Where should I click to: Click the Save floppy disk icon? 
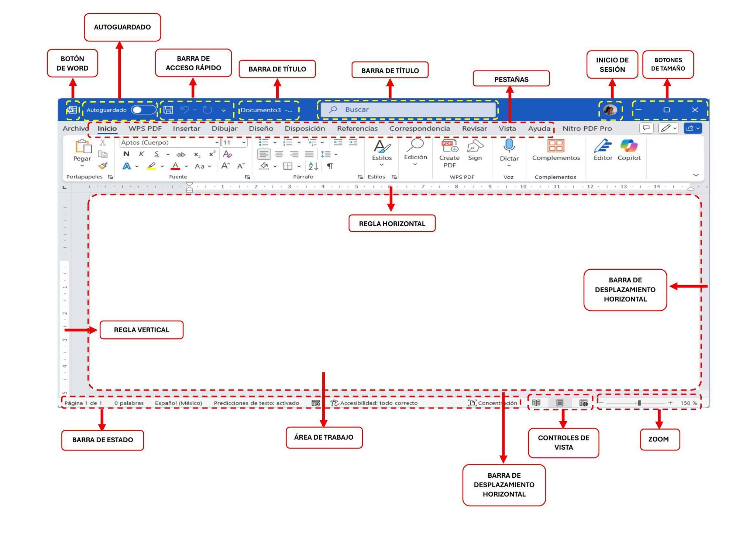pos(169,110)
